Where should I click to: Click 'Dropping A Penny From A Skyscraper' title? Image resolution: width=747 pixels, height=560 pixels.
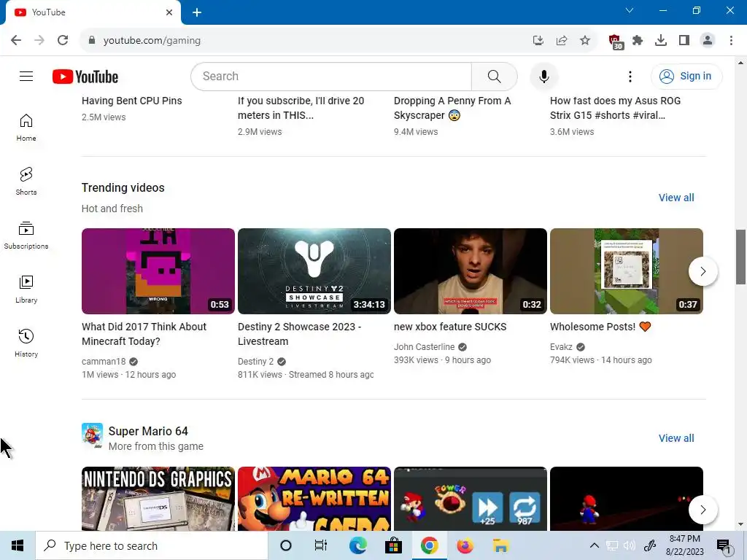pyautogui.click(x=452, y=108)
